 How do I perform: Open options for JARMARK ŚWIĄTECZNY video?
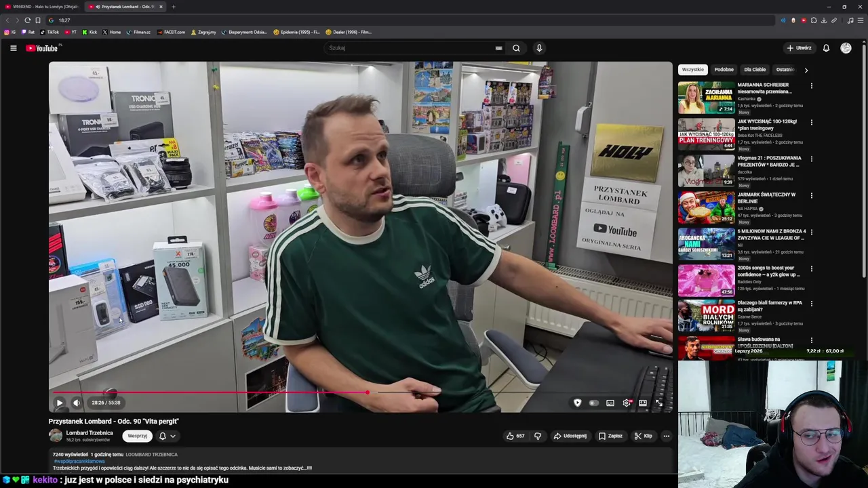pyautogui.click(x=811, y=196)
